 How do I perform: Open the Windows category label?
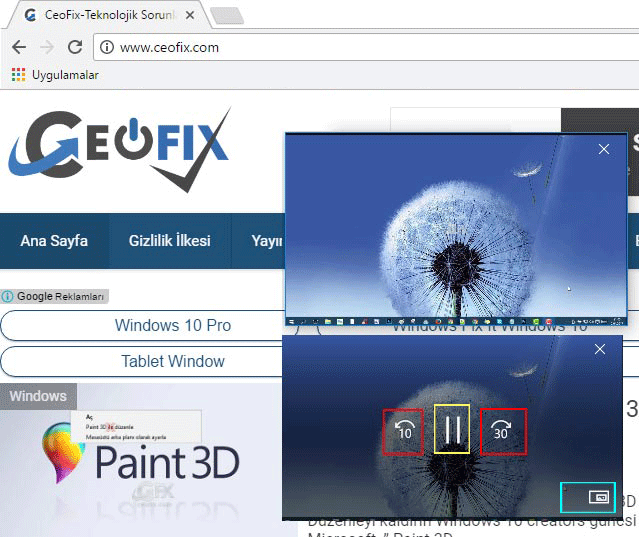click(x=38, y=396)
